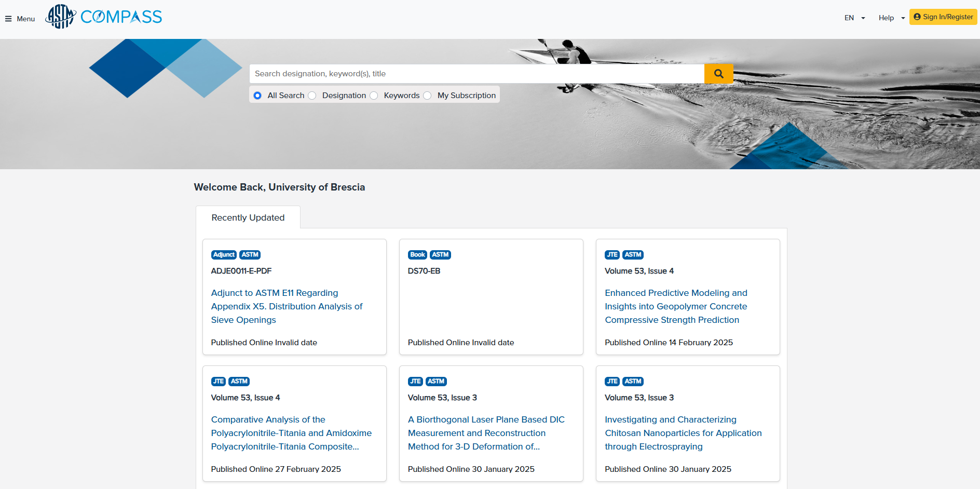Screen dimensions: 980x489
Task: Select the All Search radio option
Action: coord(257,96)
